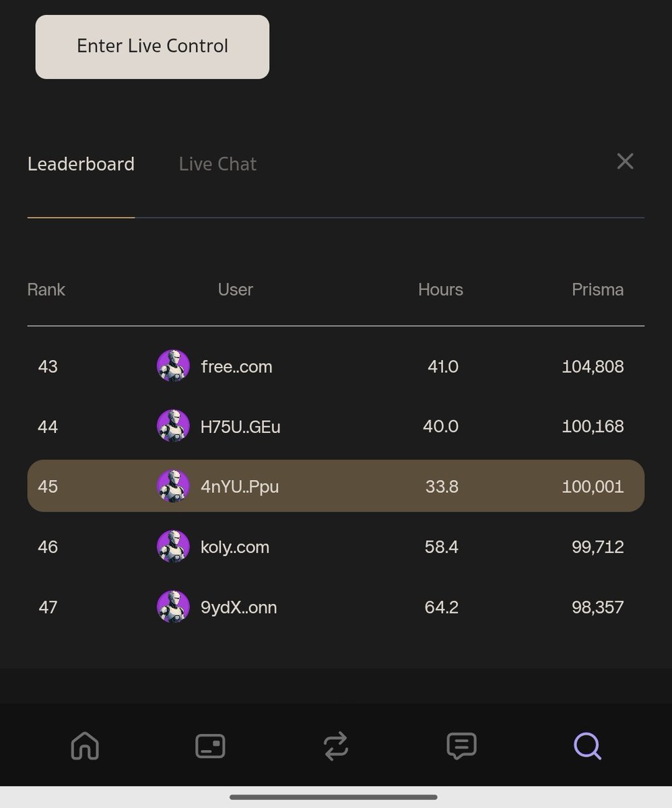
Task: Open the wallet card icon in bottom bar
Action: click(x=210, y=746)
